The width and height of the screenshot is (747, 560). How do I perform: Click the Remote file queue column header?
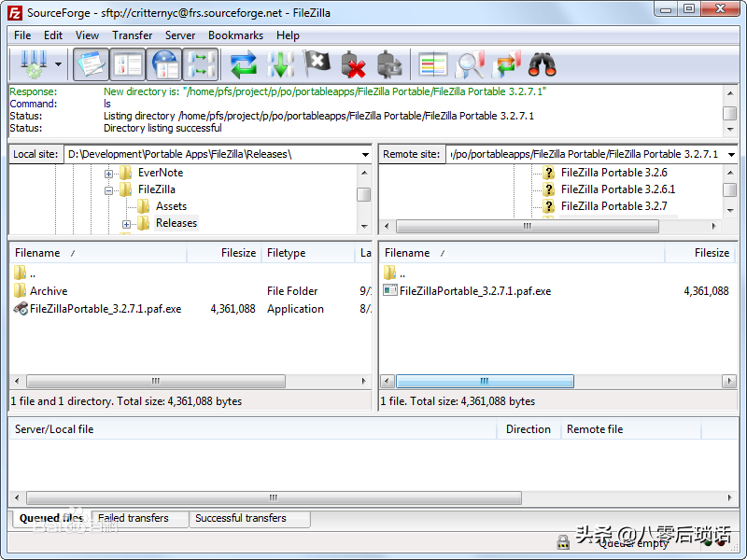coord(631,429)
